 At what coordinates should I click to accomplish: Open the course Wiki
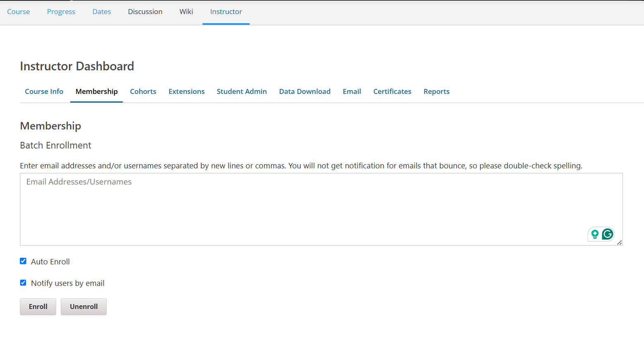(186, 12)
